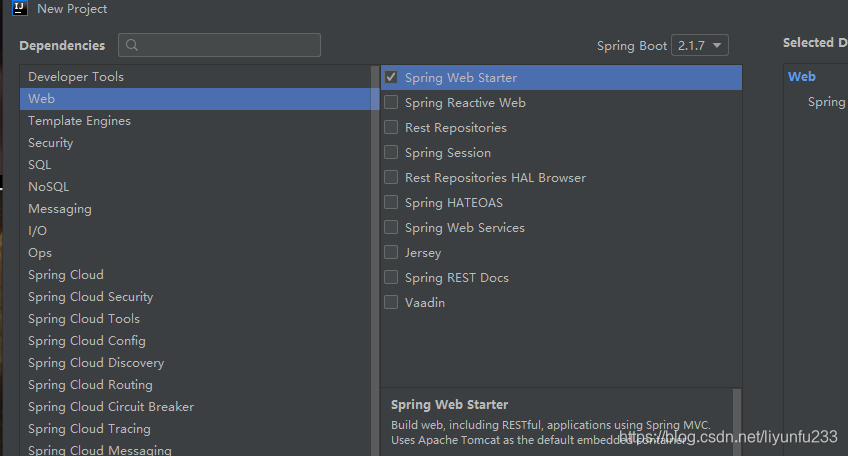Select Rest Repositories HAL Browser label

pyautogui.click(x=495, y=178)
